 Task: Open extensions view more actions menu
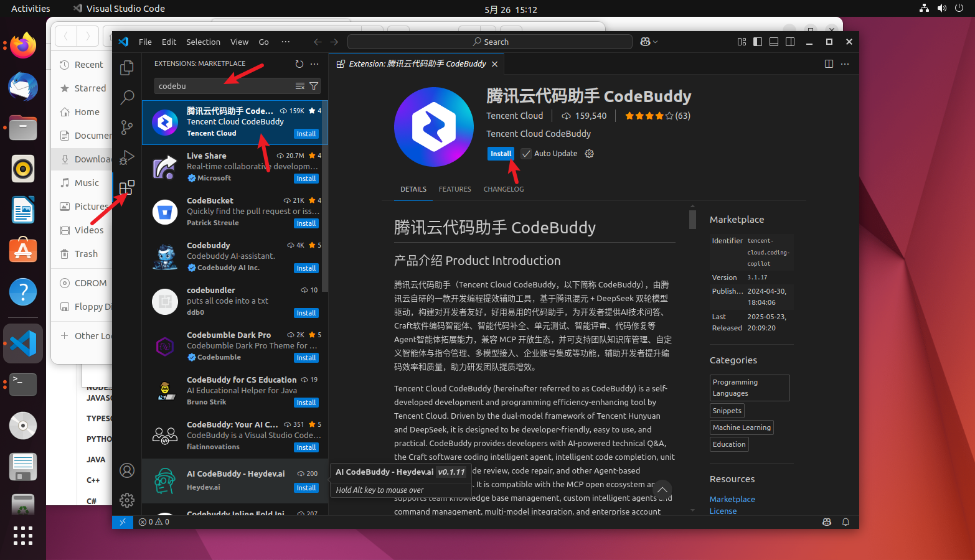314,63
